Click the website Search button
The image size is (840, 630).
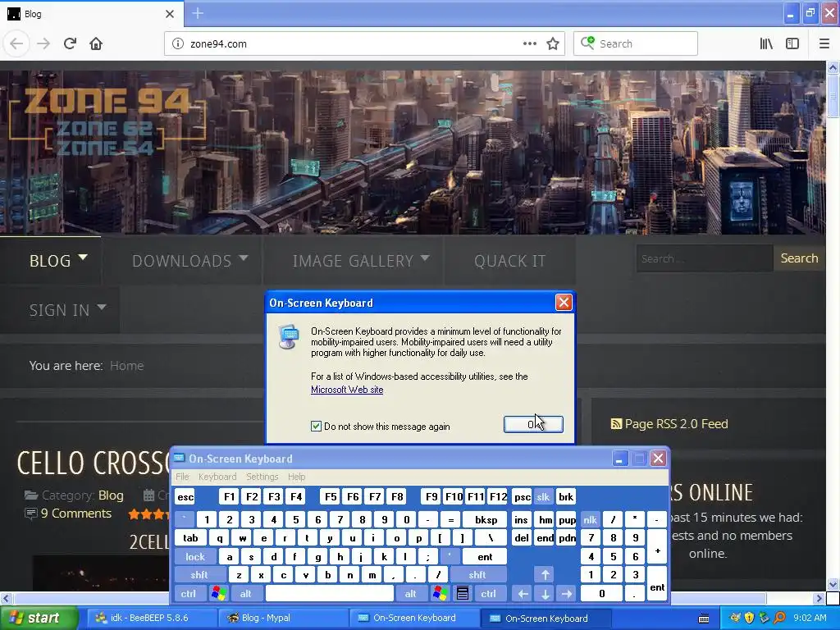799,258
